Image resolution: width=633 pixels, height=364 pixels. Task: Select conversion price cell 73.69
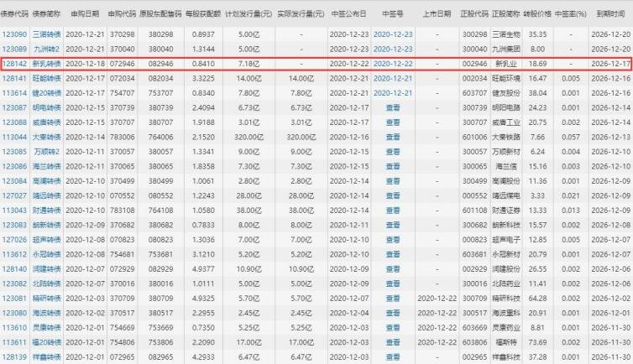(x=537, y=342)
